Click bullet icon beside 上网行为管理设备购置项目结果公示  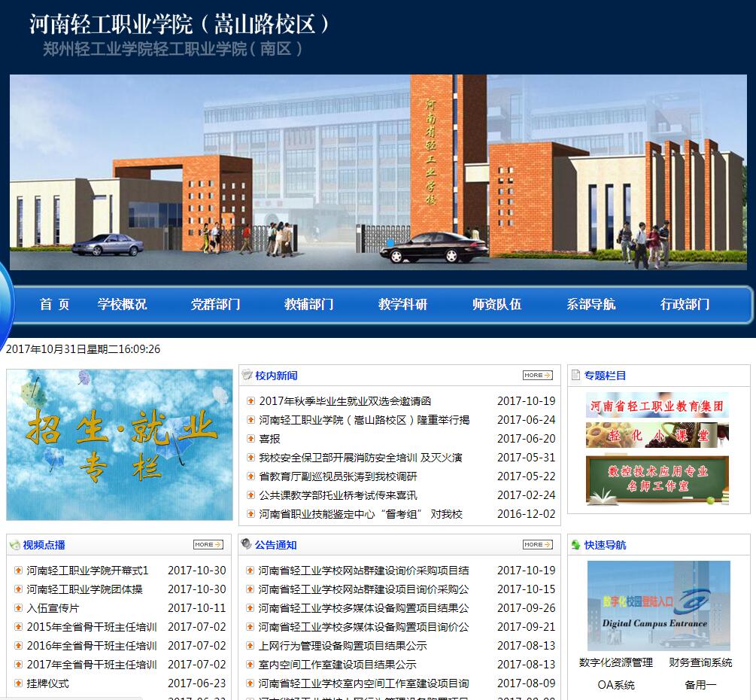[250, 646]
